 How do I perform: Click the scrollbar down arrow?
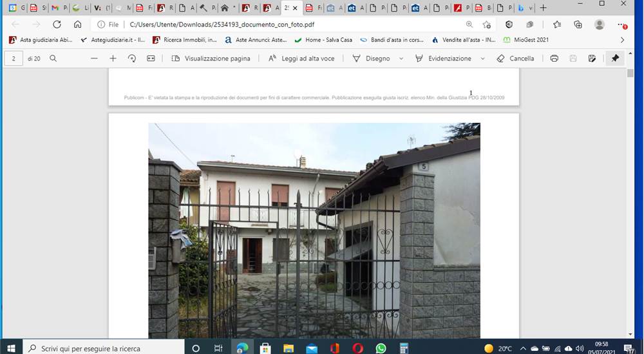[630, 335]
